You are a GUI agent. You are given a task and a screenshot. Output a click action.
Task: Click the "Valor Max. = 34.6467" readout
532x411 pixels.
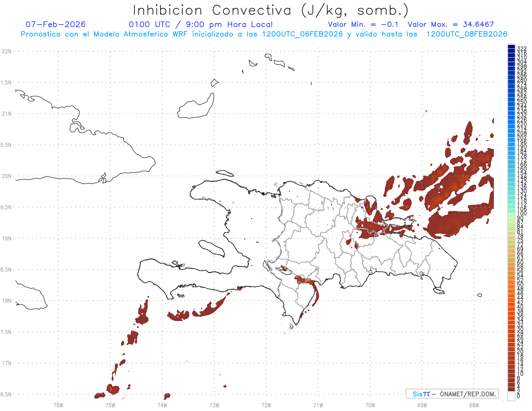click(451, 24)
